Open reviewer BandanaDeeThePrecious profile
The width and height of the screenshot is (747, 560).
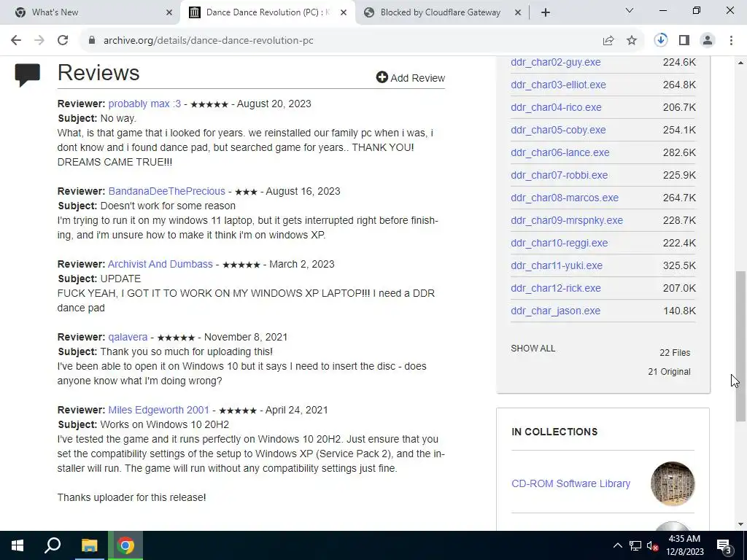(167, 191)
